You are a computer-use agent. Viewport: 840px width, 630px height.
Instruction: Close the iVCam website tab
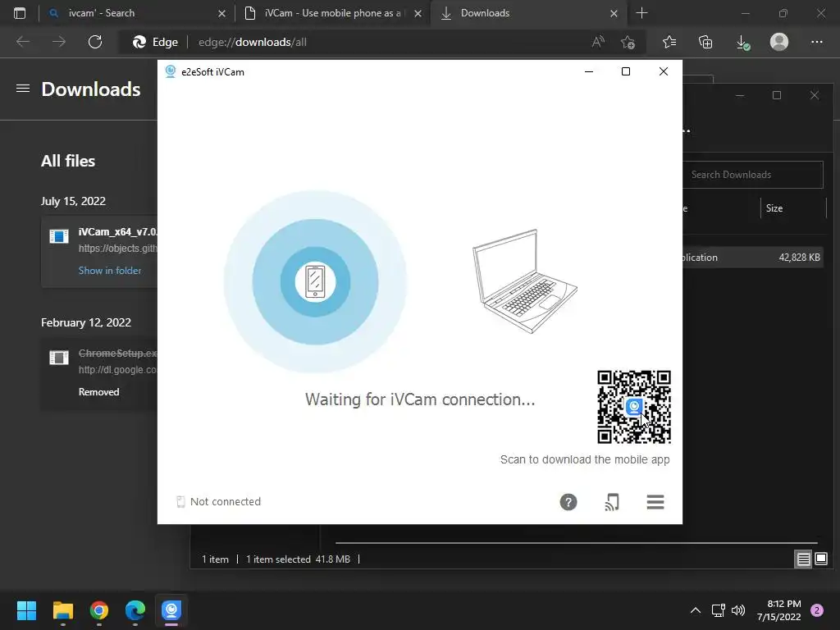tap(418, 13)
